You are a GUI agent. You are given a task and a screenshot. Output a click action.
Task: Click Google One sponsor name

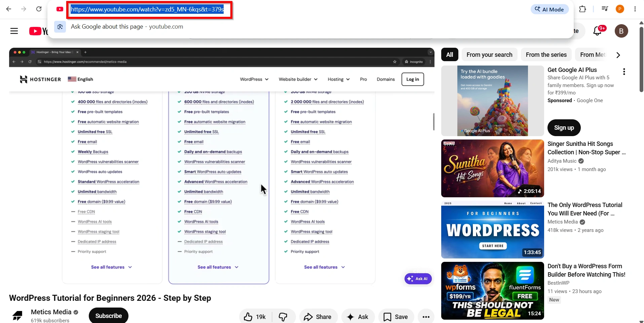point(590,100)
